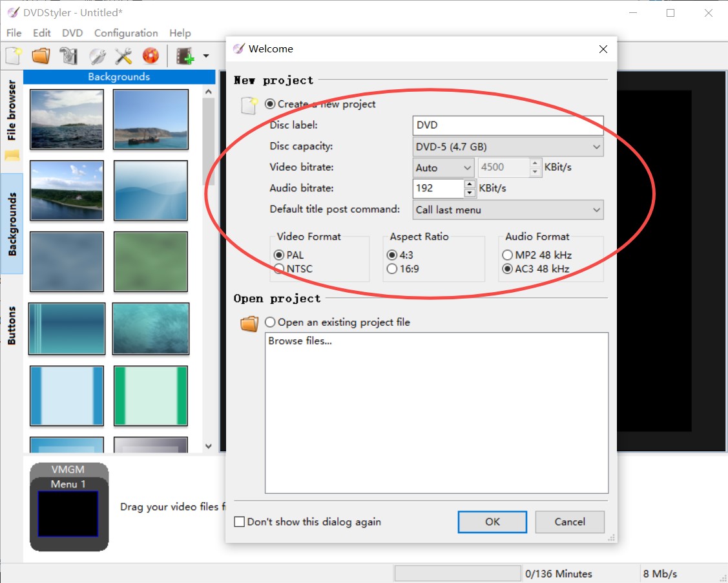Open the File menu
Image resolution: width=728 pixels, height=583 pixels.
click(14, 33)
